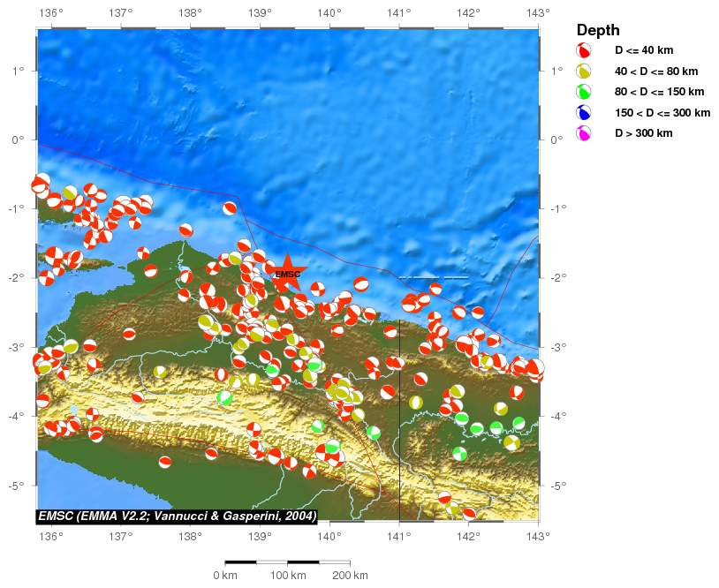Click the red beachball on the coast near 138.5°, -1°
The image size is (719, 588).
tap(230, 208)
